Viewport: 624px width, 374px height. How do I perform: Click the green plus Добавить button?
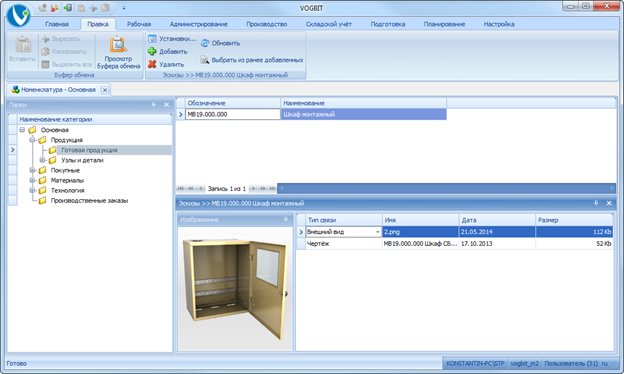click(168, 52)
